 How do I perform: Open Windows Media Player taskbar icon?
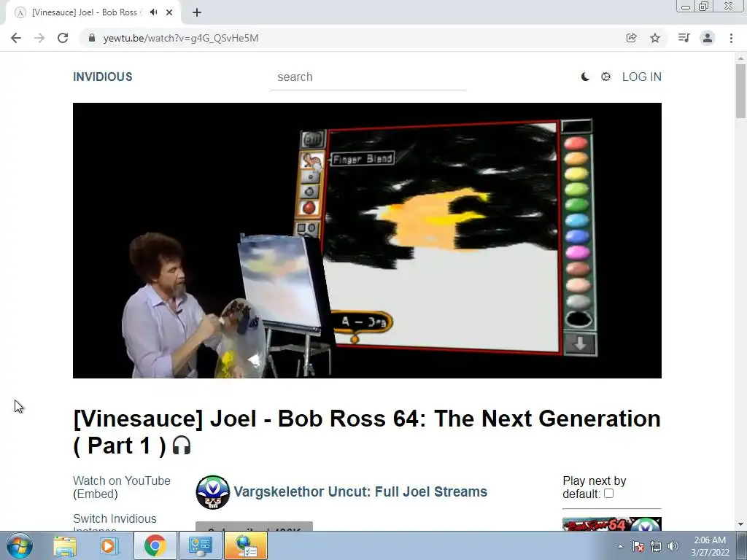point(109,545)
